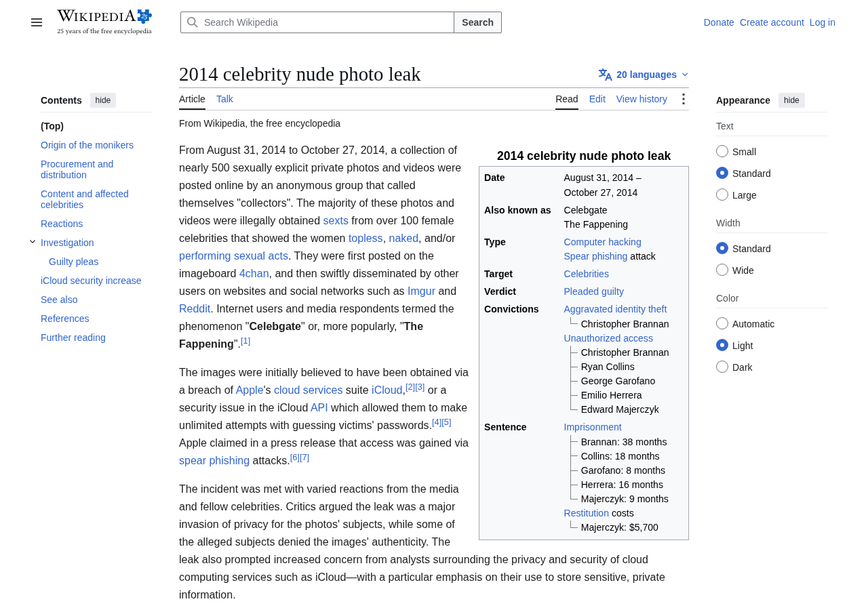Hide the Appearance panel
Viewport: 868px width, 610px height.
791,100
